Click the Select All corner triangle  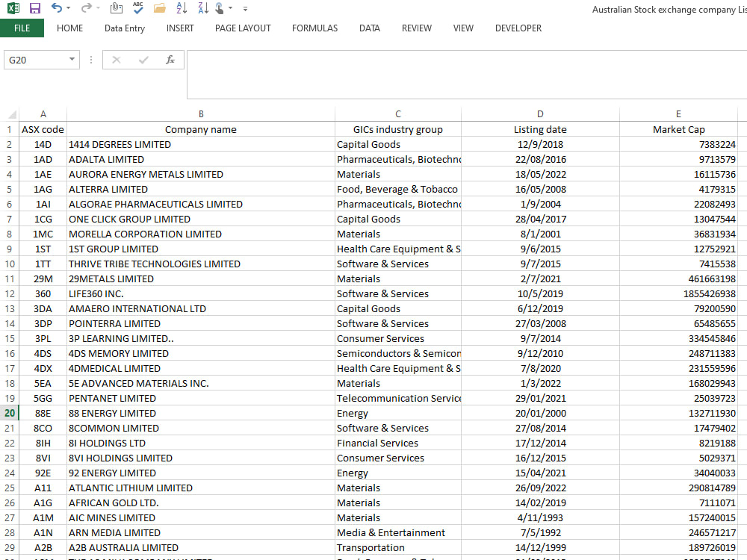coord(12,114)
